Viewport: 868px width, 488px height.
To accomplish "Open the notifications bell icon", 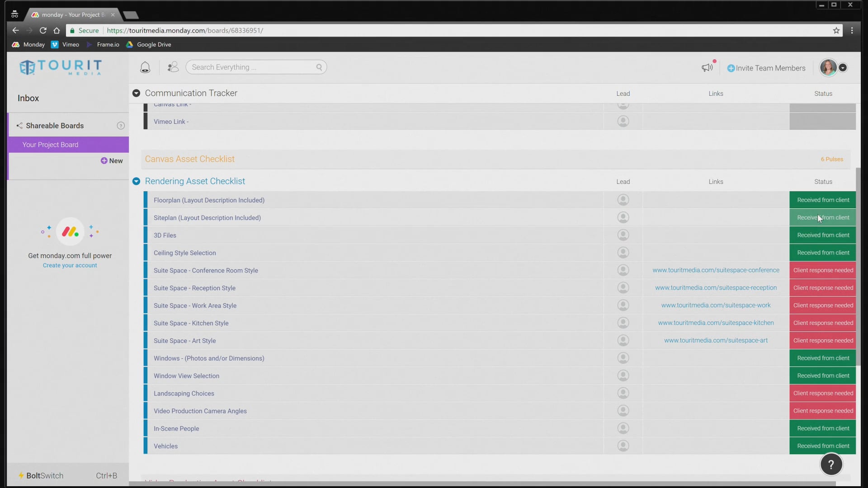I will [x=145, y=67].
